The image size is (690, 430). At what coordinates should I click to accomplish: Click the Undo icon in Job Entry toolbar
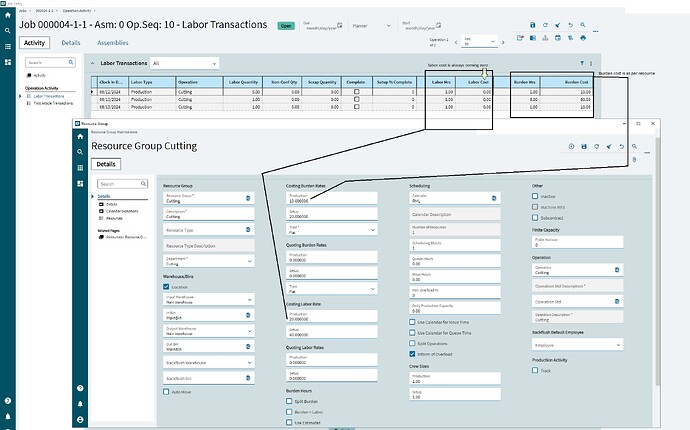570,25
